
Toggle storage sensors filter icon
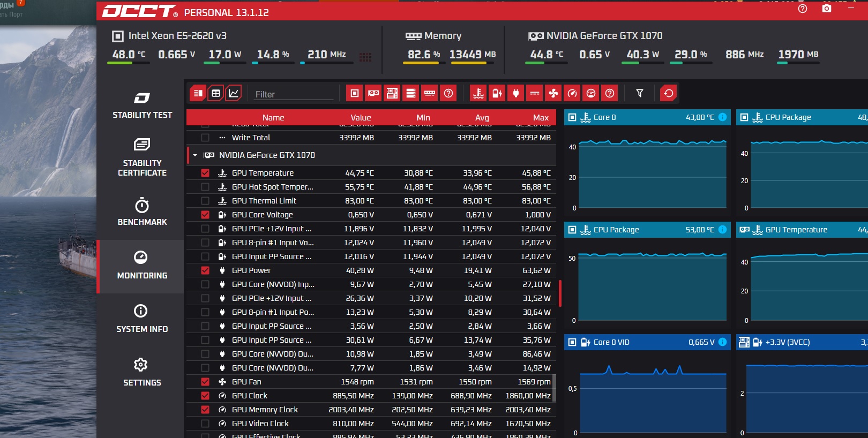411,93
